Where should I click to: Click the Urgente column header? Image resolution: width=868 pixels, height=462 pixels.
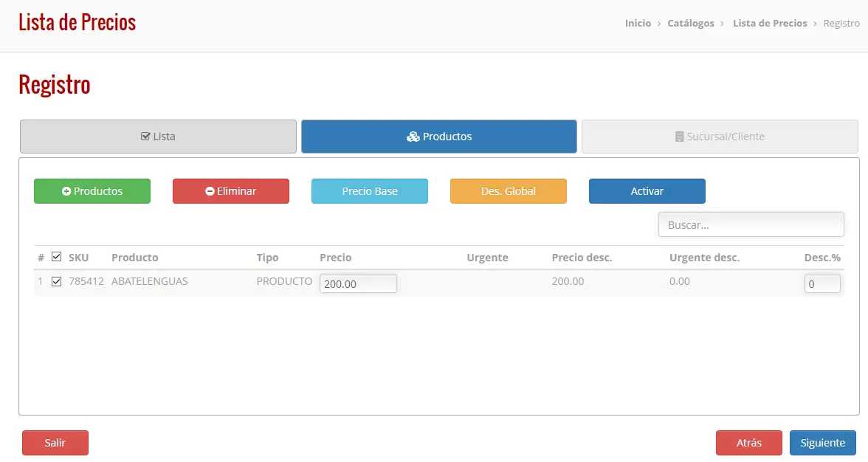tap(487, 258)
